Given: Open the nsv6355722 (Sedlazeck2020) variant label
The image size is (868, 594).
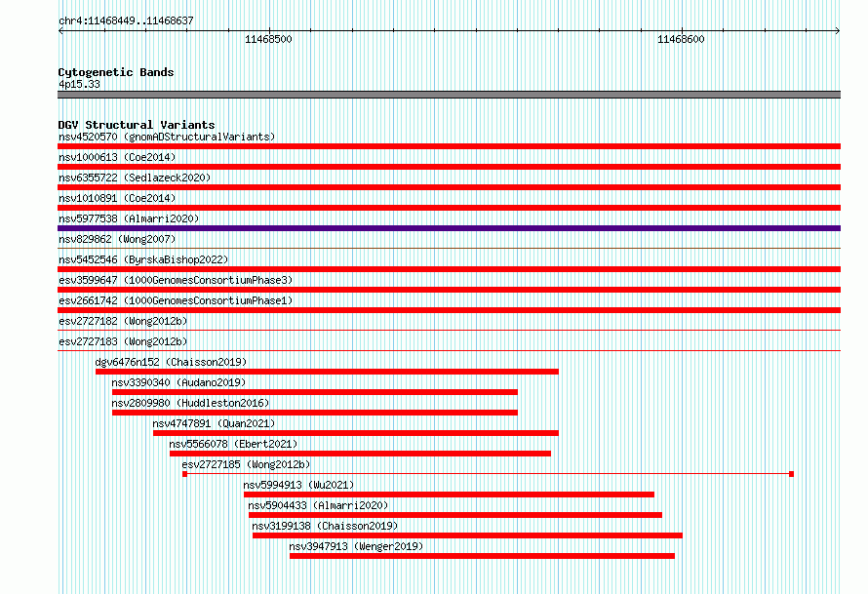Looking at the screenshot, I should pyautogui.click(x=135, y=178).
